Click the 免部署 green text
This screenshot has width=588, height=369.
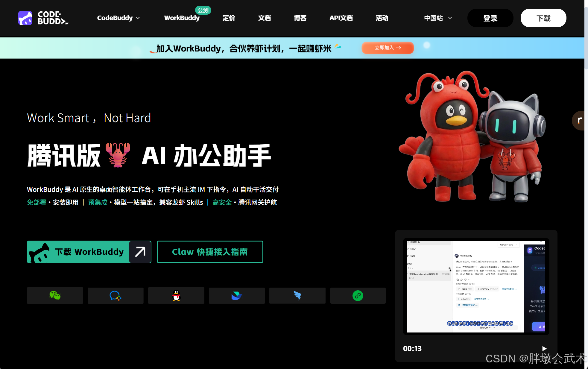pos(37,202)
